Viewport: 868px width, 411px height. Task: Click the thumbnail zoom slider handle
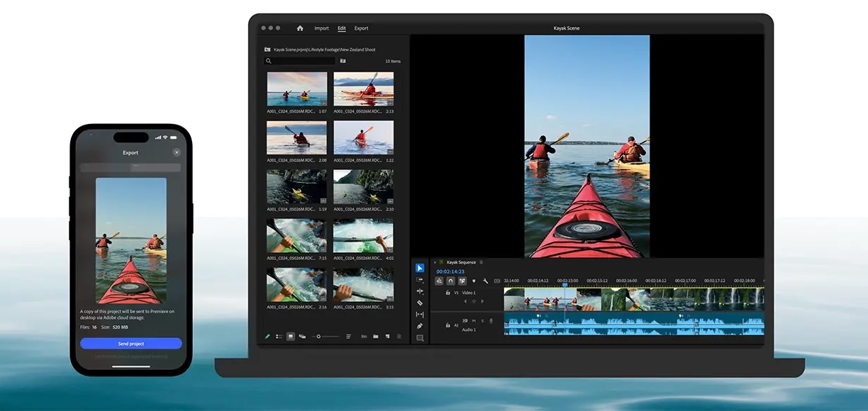[318, 337]
